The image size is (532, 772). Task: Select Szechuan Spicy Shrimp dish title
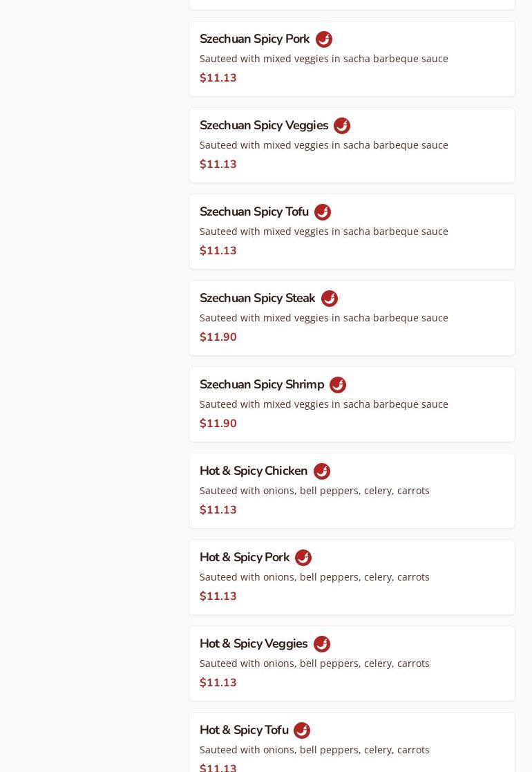pyautogui.click(x=262, y=385)
